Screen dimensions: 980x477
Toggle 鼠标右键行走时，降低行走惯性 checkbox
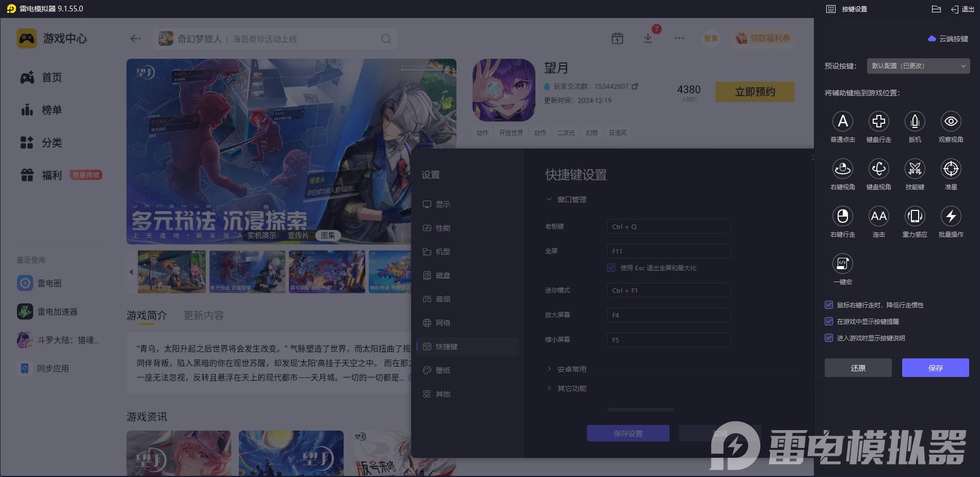pyautogui.click(x=829, y=305)
